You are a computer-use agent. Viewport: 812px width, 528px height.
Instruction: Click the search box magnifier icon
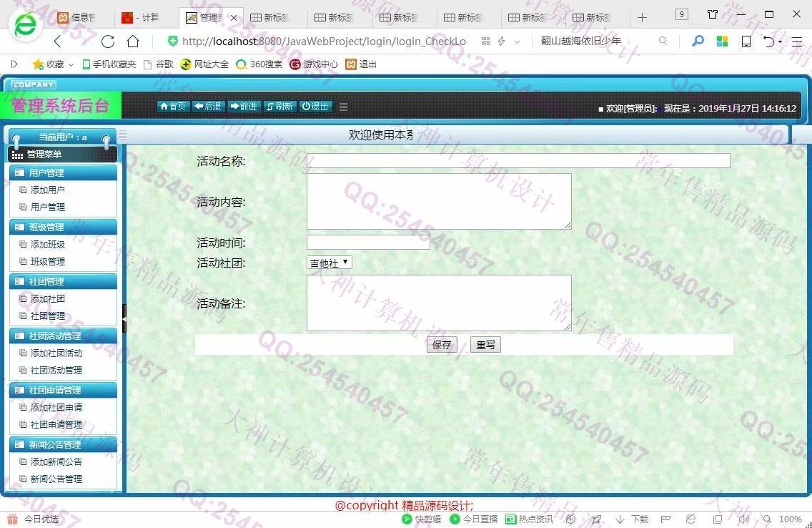pyautogui.click(x=663, y=40)
